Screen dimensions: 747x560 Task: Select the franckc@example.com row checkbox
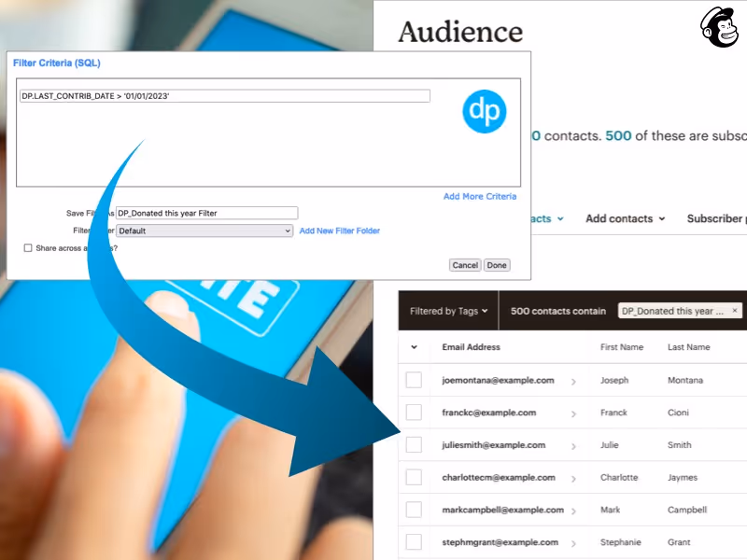pyautogui.click(x=414, y=413)
